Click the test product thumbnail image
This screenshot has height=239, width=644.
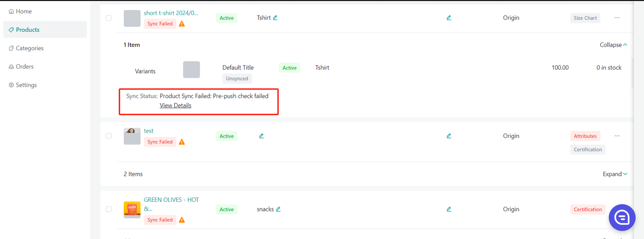(x=132, y=136)
